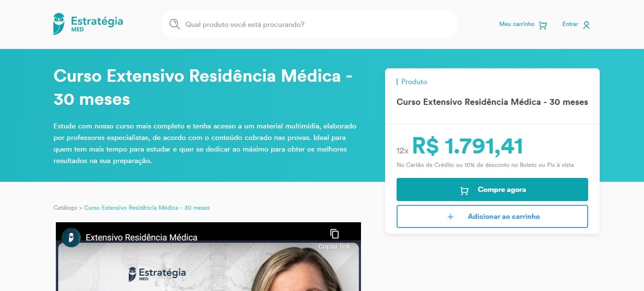Click the plus icon in Adicionar ao carrinho
644x291 pixels.
click(x=451, y=217)
